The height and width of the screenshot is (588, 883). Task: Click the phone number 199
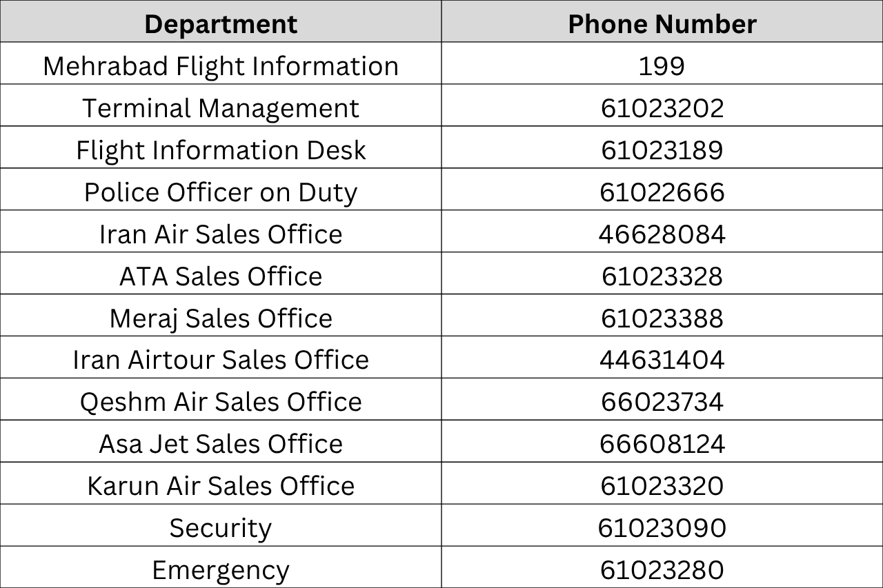click(x=662, y=66)
